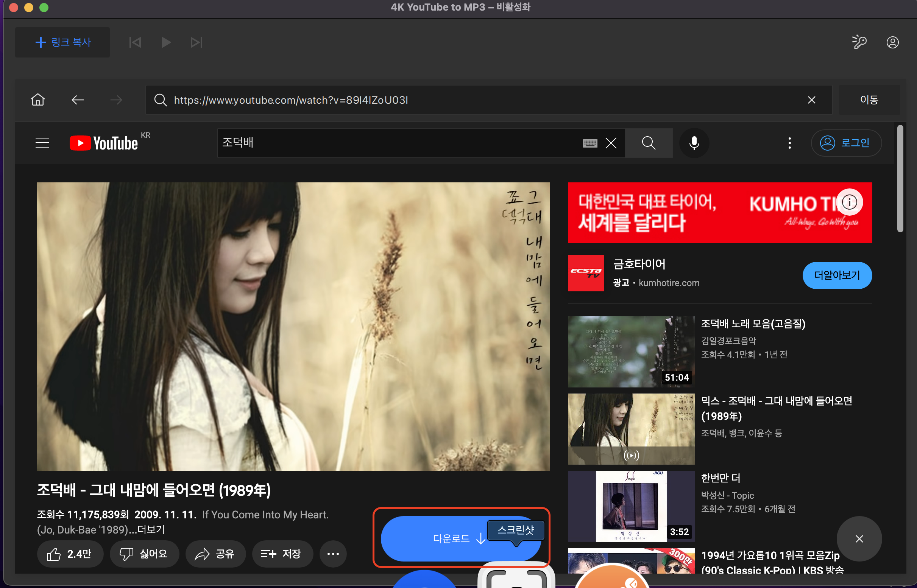The image size is (917, 588).
Task: Click the 싫어요 dislike button
Action: pos(144,554)
